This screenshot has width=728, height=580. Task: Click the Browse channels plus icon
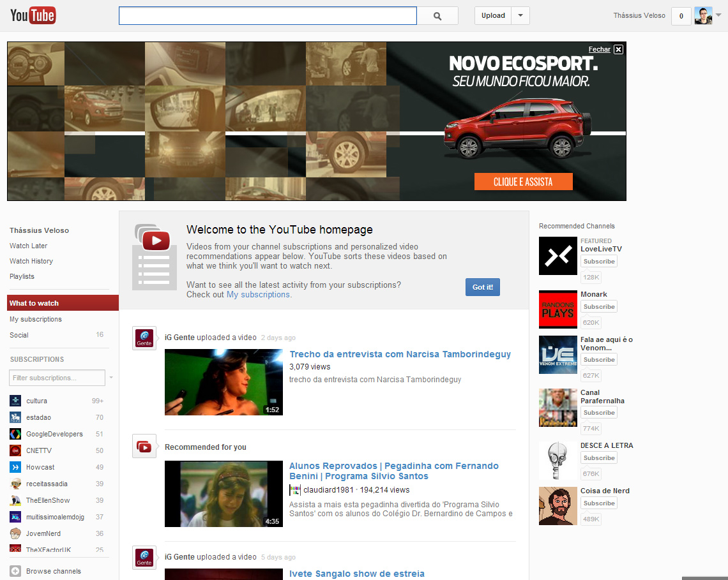(x=15, y=571)
